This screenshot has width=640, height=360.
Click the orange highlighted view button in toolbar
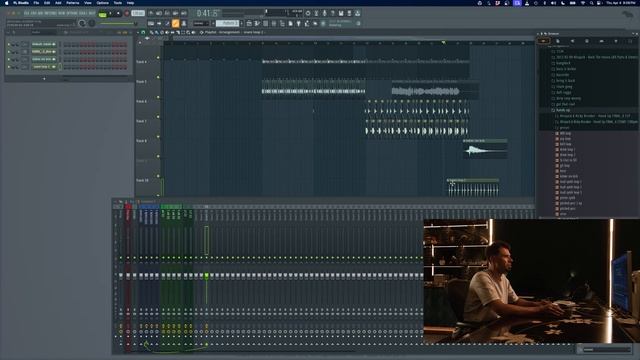pos(176,24)
